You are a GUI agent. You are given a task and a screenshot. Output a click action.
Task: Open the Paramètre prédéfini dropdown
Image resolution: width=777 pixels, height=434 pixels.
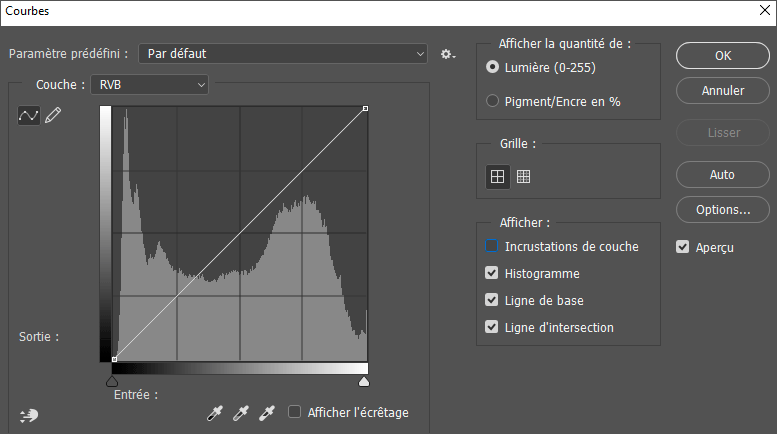282,53
